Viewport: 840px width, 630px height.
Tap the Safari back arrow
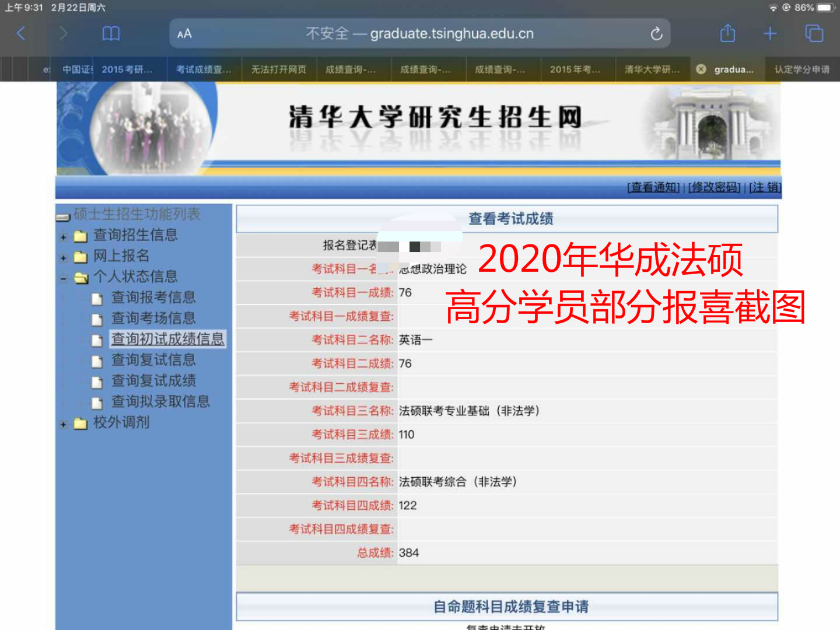pos(21,33)
